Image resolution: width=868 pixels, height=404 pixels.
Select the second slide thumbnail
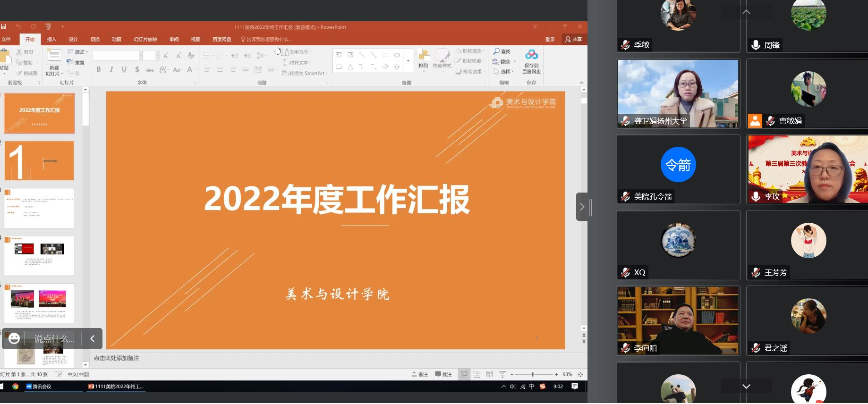(39, 160)
